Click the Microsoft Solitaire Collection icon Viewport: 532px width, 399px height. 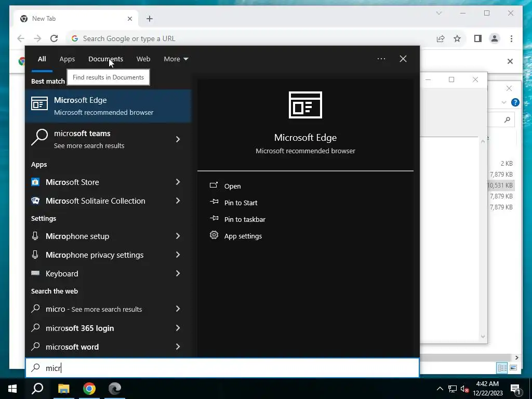coord(35,201)
